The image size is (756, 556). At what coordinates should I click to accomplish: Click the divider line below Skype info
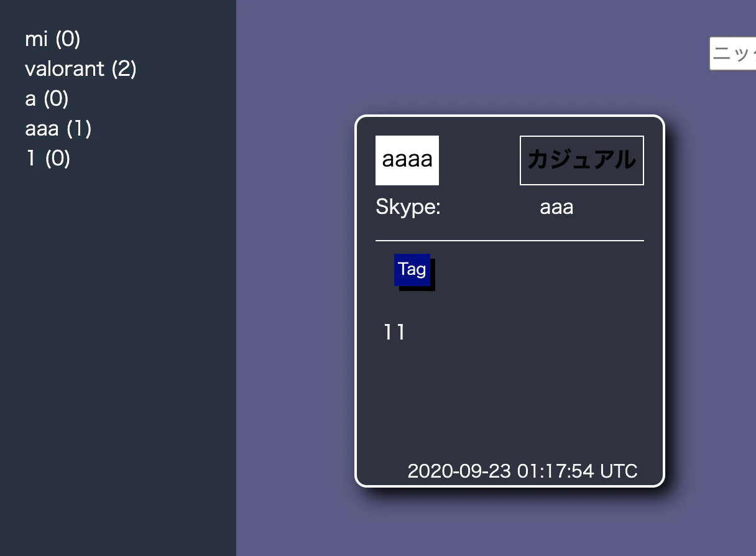click(510, 239)
